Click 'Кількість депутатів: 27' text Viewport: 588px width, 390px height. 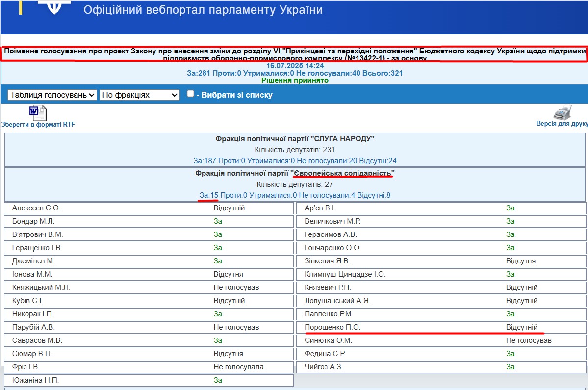[x=295, y=184]
